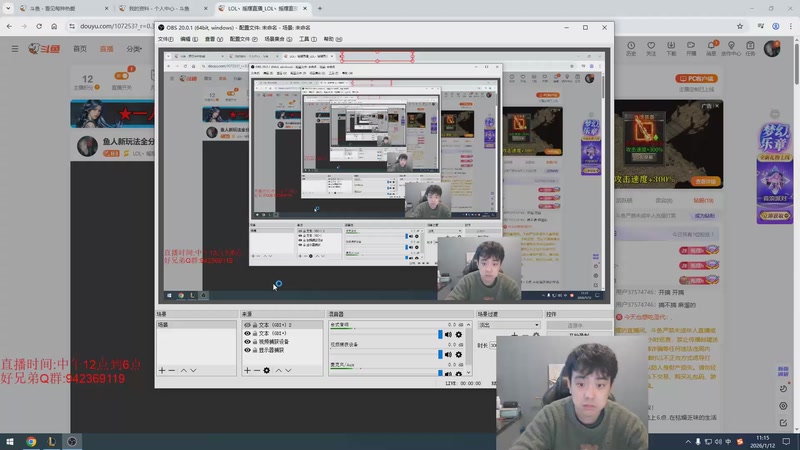Toggle visibility of 视频捕获设备 source
This screenshot has height=450, width=800.
[247, 342]
